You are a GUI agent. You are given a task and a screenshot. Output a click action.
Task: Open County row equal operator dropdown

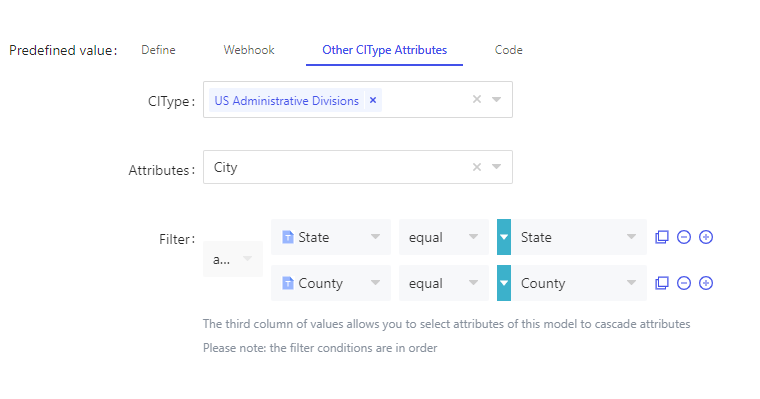(x=443, y=283)
